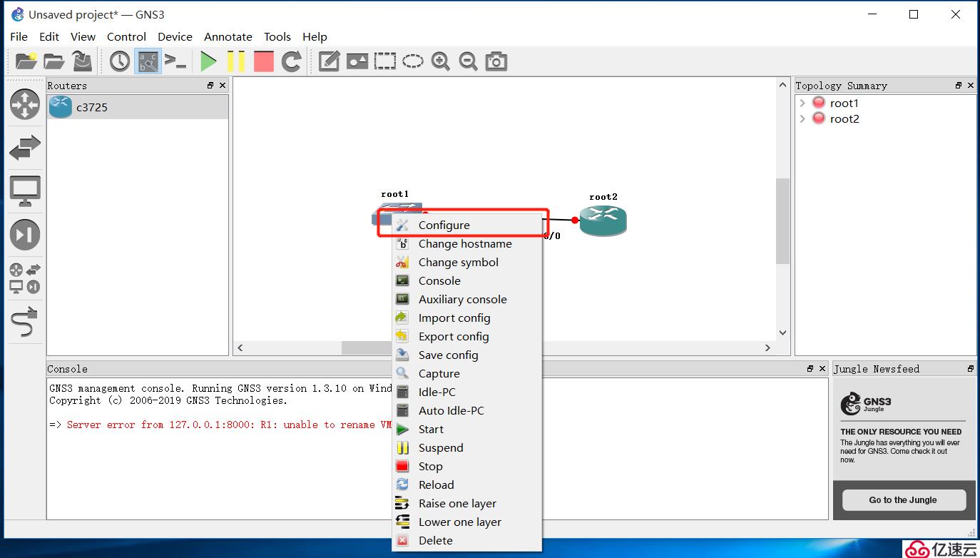Click Open project folder icon

tap(54, 61)
